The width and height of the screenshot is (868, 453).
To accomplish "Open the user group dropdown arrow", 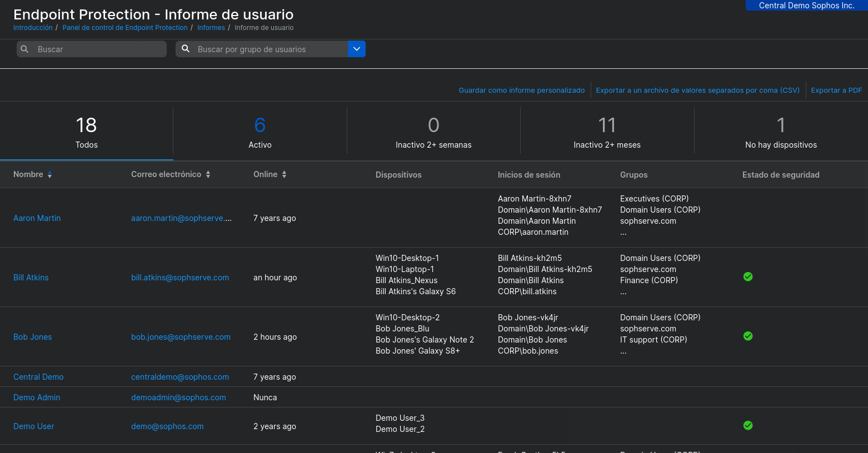I will (x=356, y=49).
